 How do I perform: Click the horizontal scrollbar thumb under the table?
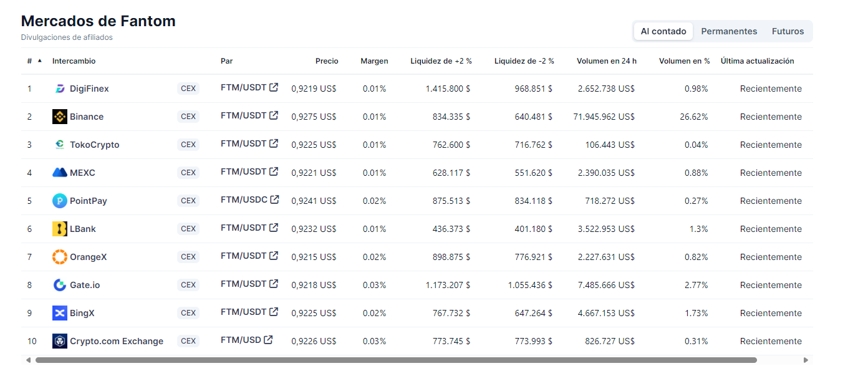396,360
